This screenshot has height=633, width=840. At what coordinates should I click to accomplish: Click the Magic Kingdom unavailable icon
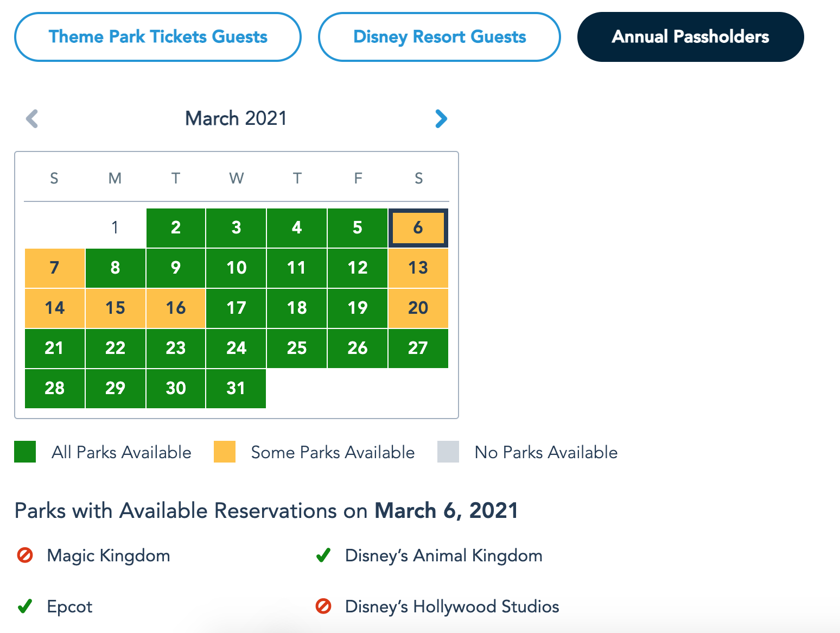[25, 555]
